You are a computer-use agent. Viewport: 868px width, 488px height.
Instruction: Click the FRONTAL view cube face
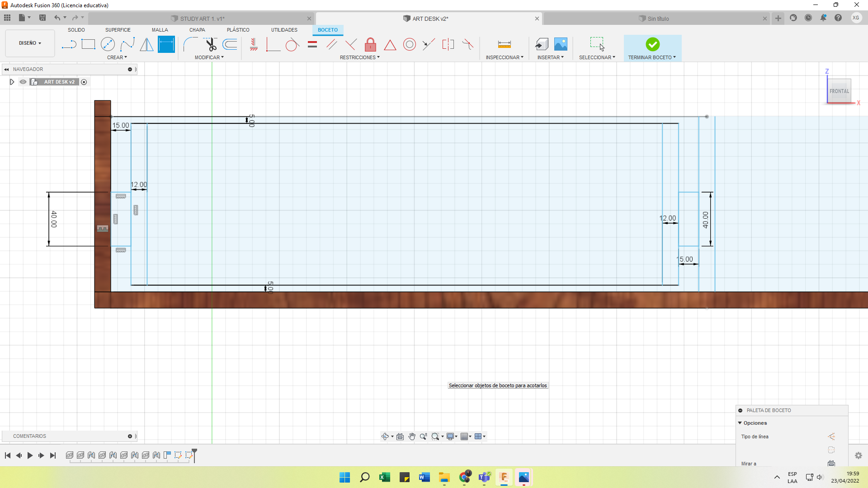pos(839,91)
